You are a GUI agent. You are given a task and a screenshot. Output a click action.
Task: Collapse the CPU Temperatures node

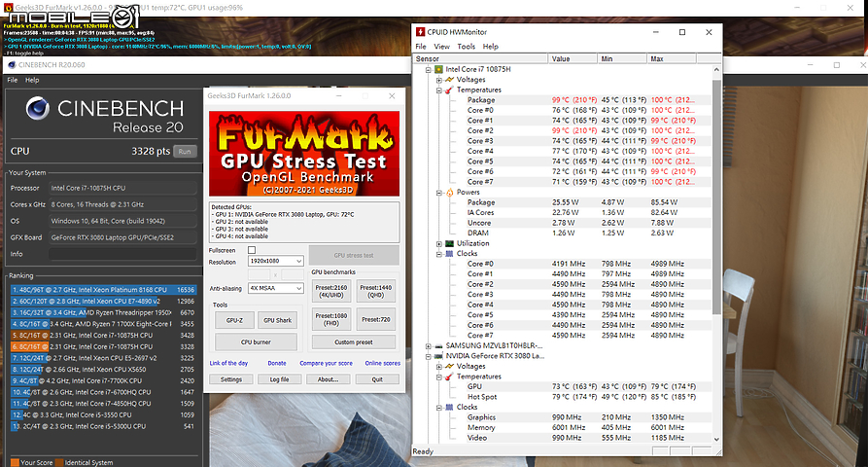point(439,90)
